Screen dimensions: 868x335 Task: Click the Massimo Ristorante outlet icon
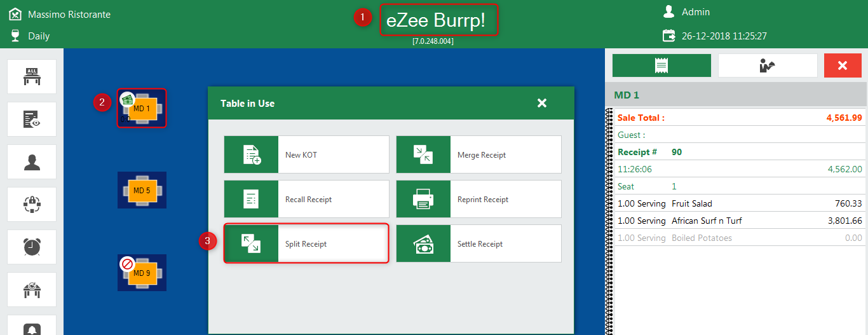(x=15, y=14)
